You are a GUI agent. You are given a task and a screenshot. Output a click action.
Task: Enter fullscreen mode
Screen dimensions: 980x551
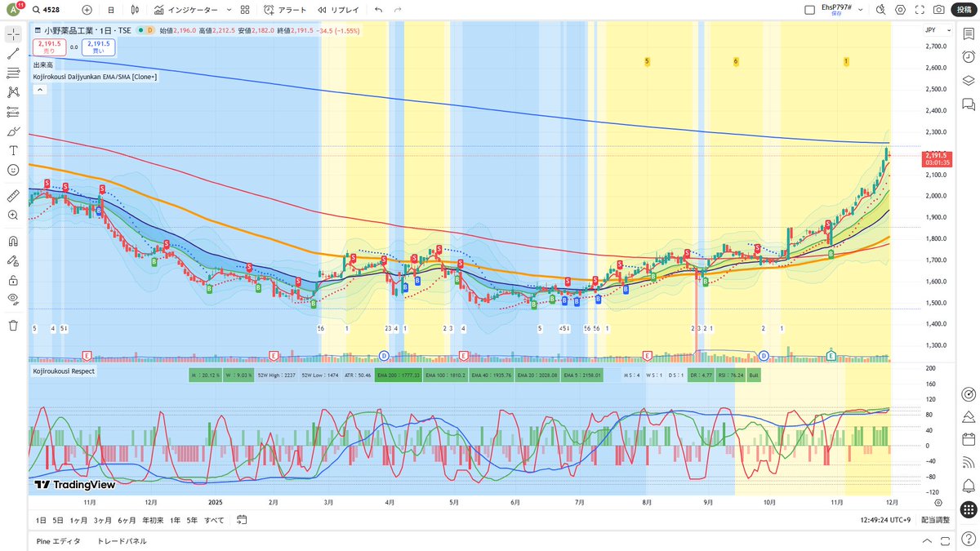(920, 10)
